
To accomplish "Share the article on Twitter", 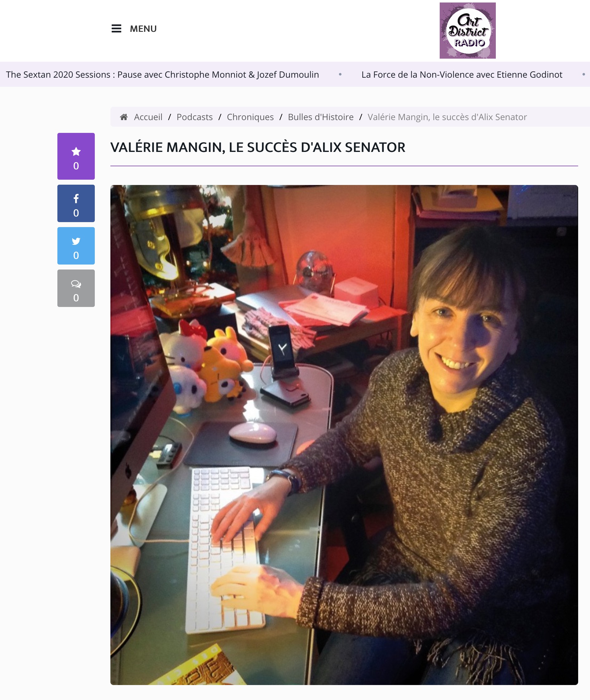I will point(76,246).
